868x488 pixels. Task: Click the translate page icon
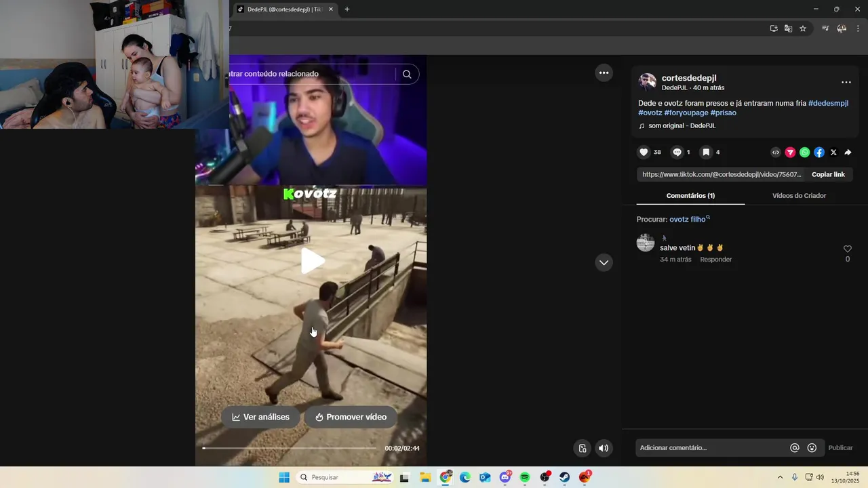pyautogui.click(x=788, y=28)
